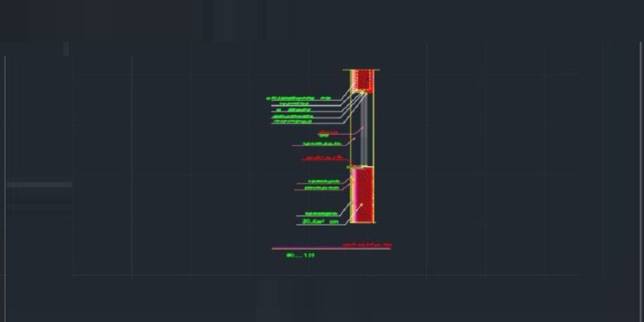Select the upper red hatched lintel block
Image resolution: width=644 pixels, height=322 pixels.
click(x=363, y=80)
